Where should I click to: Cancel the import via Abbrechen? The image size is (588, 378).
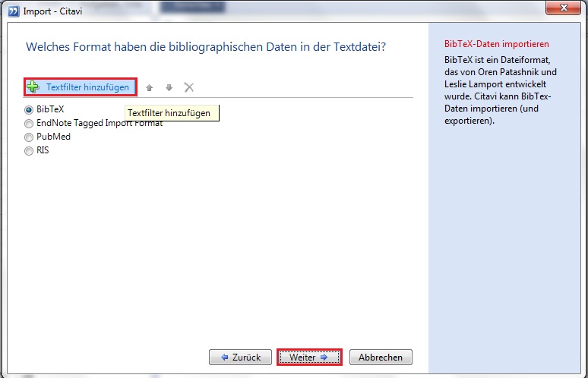381,357
